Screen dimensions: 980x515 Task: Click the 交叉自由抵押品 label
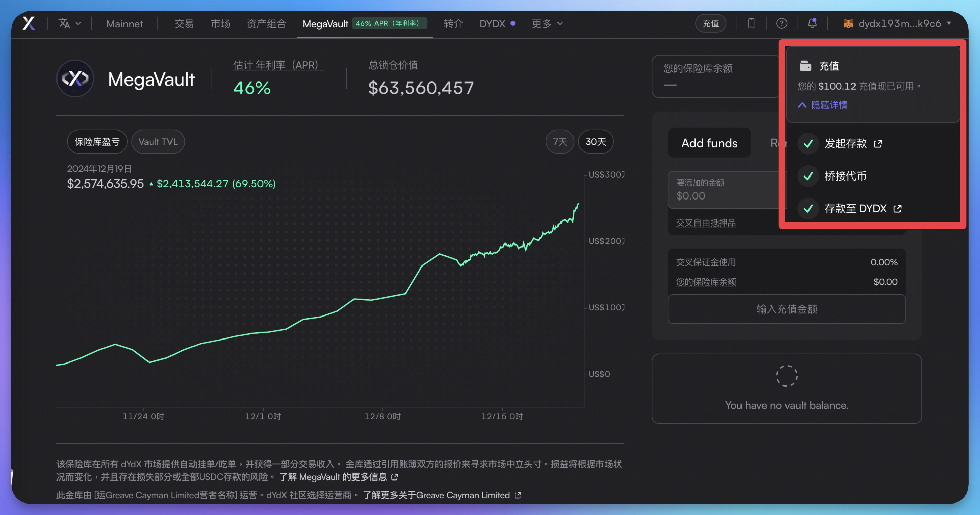click(x=706, y=223)
